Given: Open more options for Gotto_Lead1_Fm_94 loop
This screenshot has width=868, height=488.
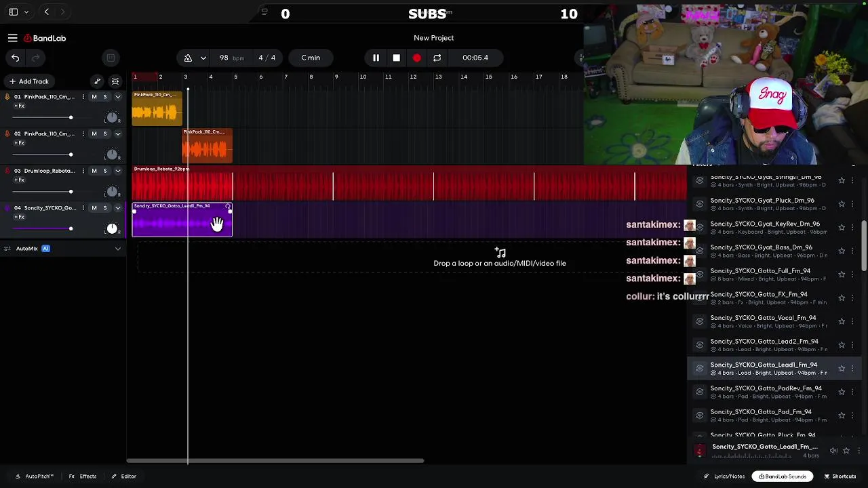Looking at the screenshot, I should click(x=852, y=369).
